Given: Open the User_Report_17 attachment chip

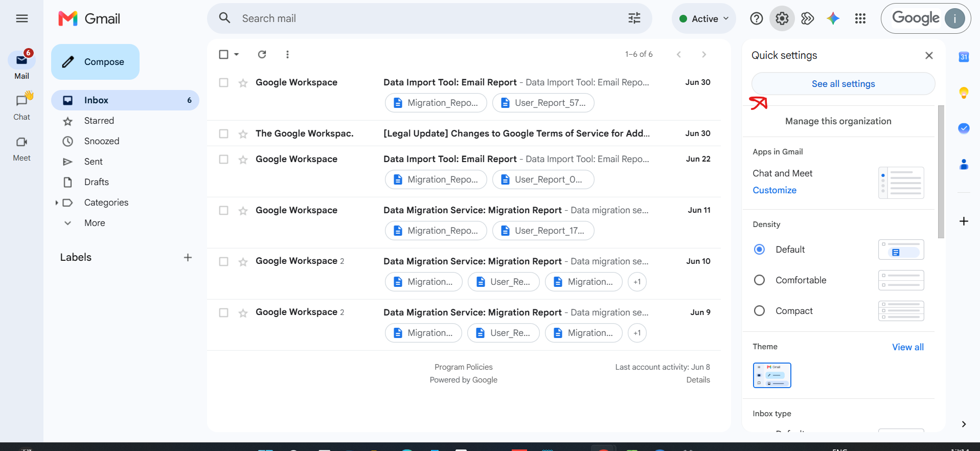Looking at the screenshot, I should click(x=543, y=231).
